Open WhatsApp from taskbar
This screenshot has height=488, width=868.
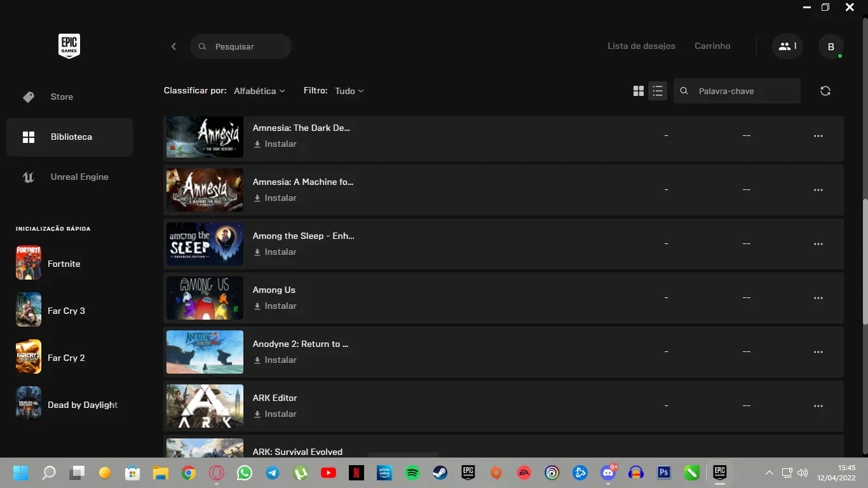pyautogui.click(x=245, y=473)
